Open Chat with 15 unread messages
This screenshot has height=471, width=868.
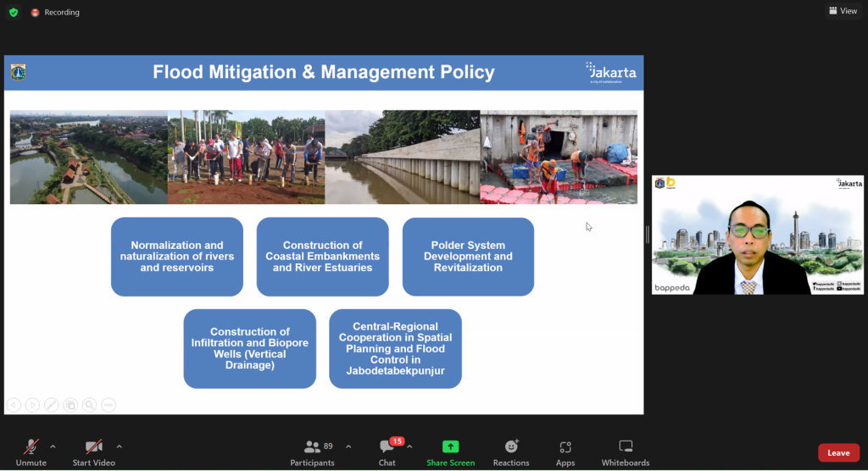(387, 452)
